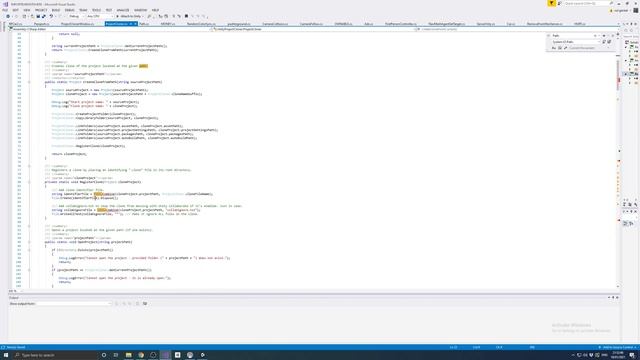Open the Action Center notifications icon

[632, 355]
